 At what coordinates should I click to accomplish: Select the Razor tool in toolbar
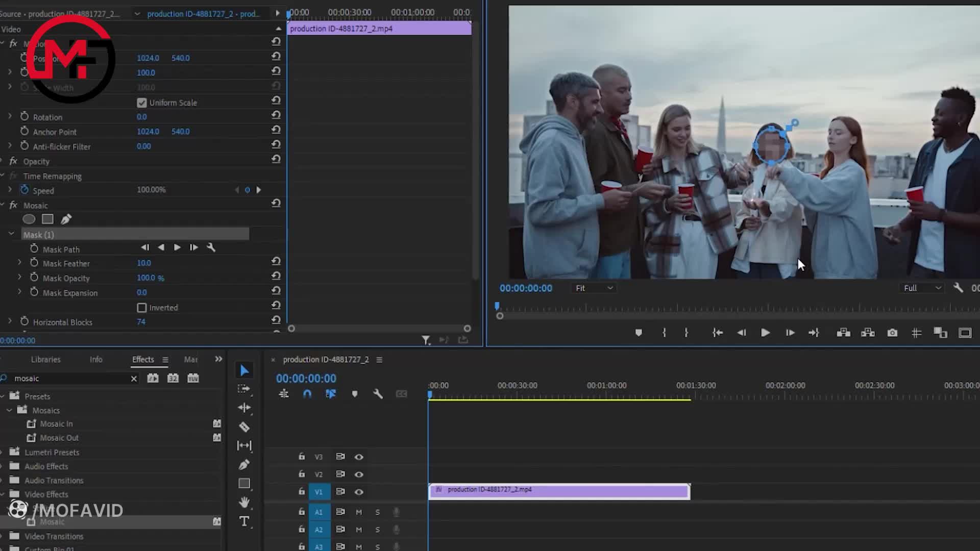(244, 427)
